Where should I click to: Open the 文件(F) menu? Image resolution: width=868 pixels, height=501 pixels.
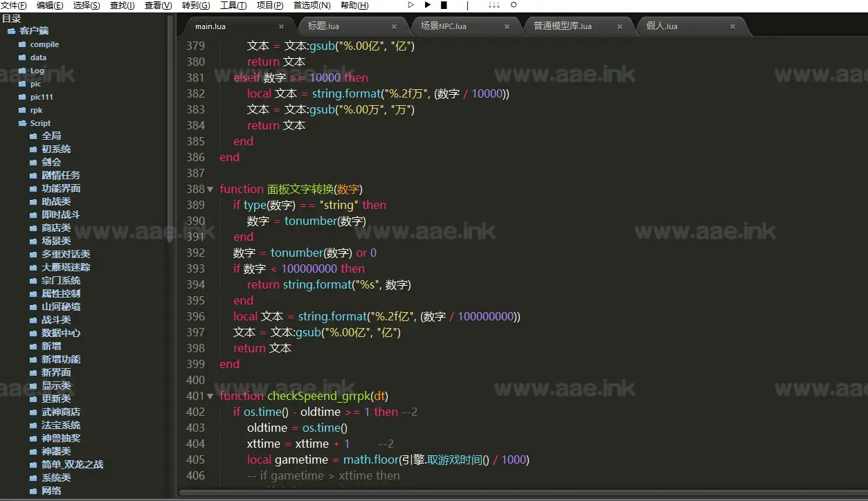click(x=14, y=6)
